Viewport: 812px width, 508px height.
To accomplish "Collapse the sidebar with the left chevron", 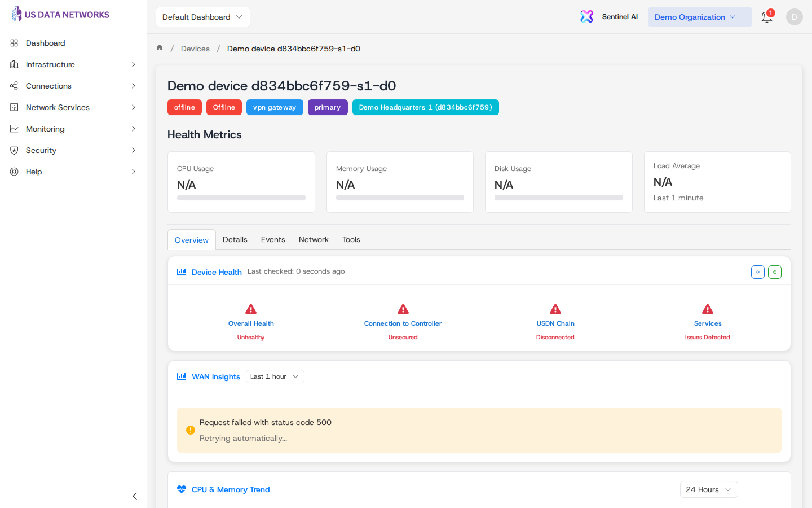I will tap(135, 496).
